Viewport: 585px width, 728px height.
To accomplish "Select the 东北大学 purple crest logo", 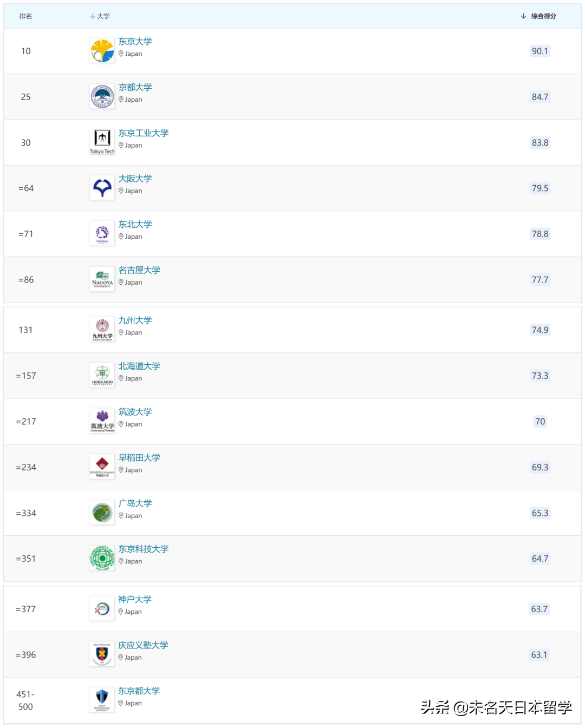I will pos(101,233).
